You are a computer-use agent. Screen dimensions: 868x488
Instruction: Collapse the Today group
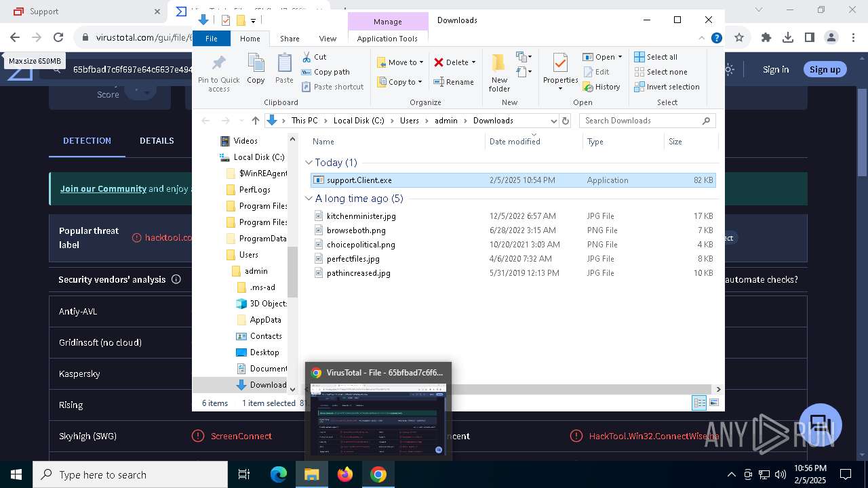coord(309,163)
